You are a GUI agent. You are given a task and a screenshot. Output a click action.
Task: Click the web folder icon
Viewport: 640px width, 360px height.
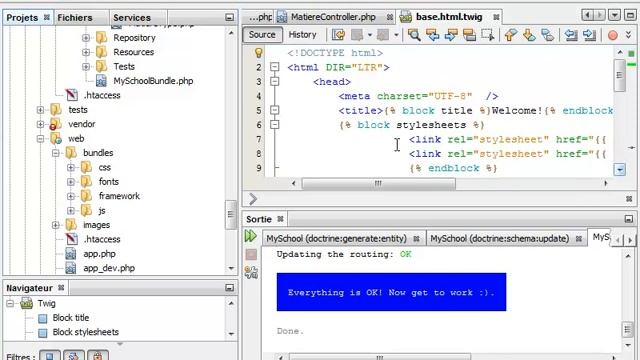click(56, 138)
